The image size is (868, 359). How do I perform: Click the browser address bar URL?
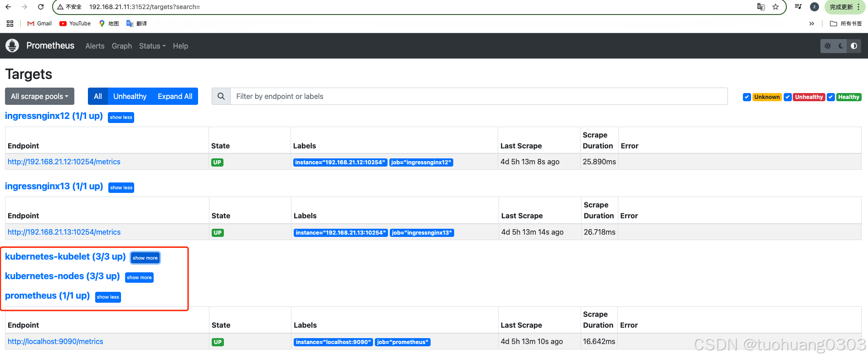tap(145, 7)
